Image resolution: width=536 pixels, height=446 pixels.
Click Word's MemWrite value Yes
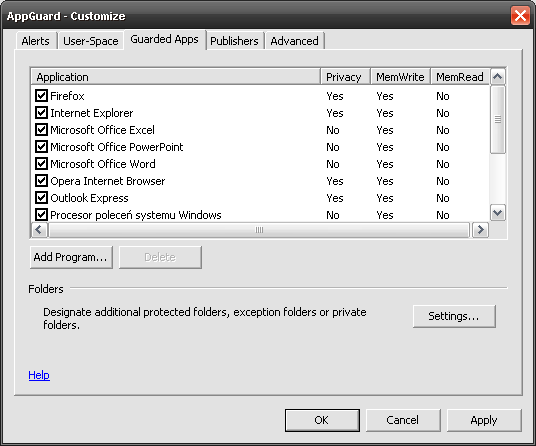pyautogui.click(x=385, y=164)
